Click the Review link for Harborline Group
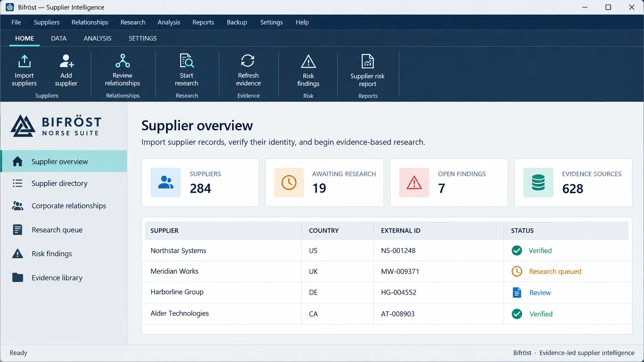This screenshot has height=362, width=644. (x=540, y=293)
